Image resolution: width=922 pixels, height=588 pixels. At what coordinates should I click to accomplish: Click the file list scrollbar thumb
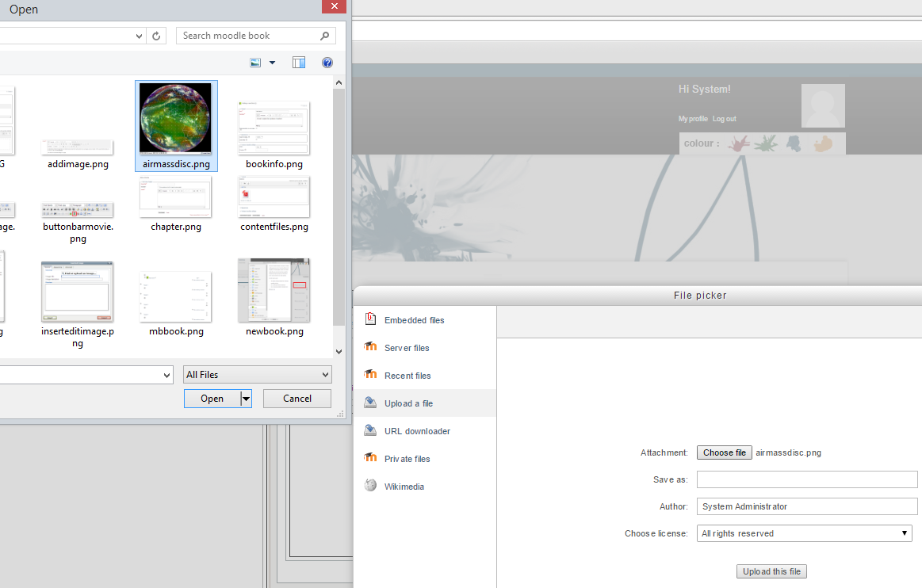(339, 207)
